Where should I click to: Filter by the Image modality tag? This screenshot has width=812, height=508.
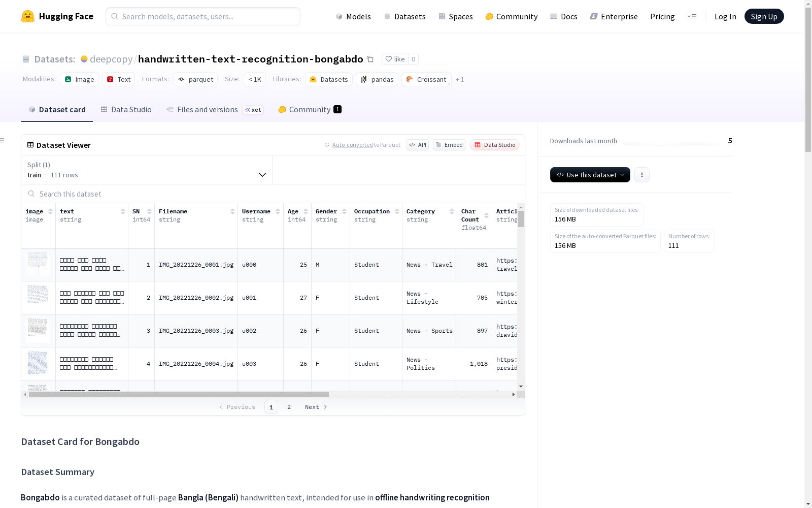[x=80, y=79]
